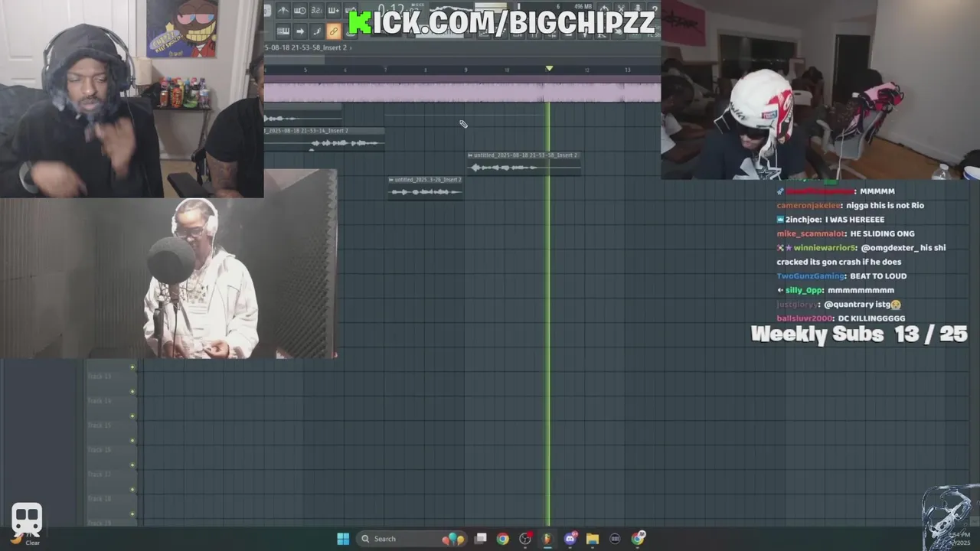
Task: Mute Track 14 using its green LED
Action: coord(132,416)
